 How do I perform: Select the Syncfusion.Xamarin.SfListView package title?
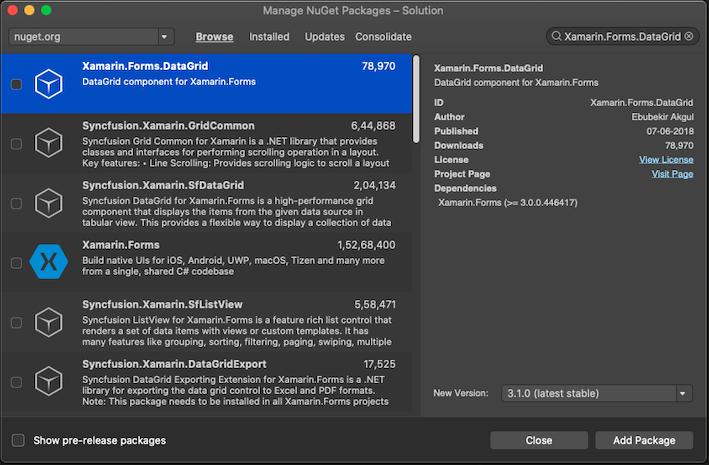(162, 305)
